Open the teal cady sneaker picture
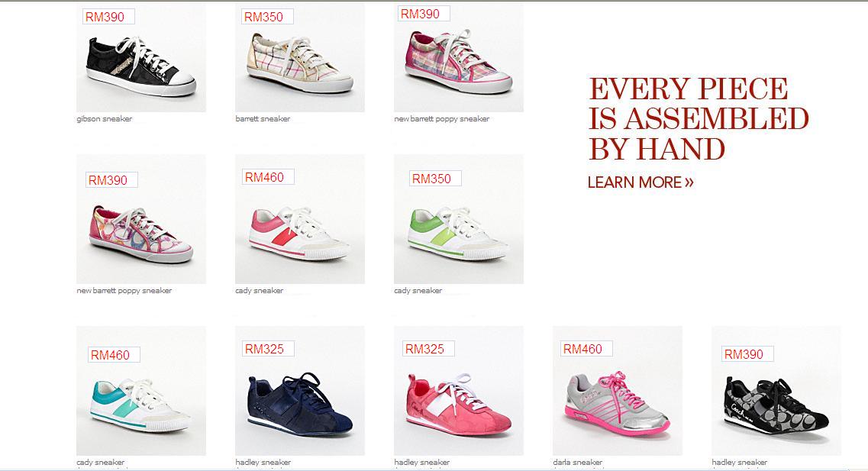868x471 pixels. [x=141, y=391]
